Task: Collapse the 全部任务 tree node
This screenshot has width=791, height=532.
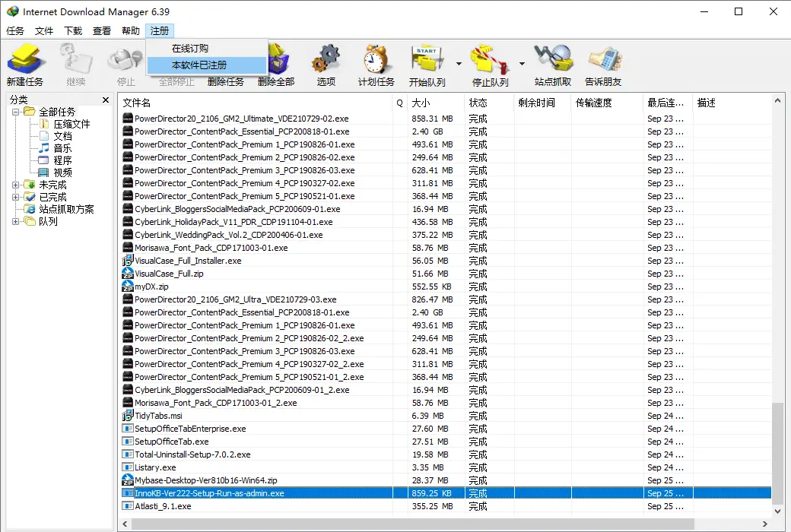Action: [x=16, y=112]
